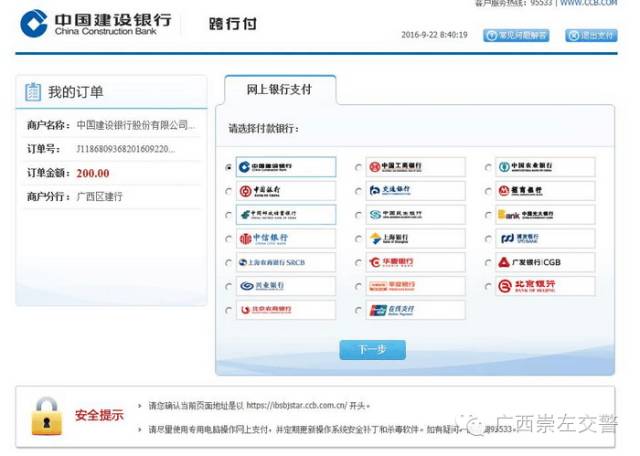Click the 上海银行 logo tile

[416, 238]
